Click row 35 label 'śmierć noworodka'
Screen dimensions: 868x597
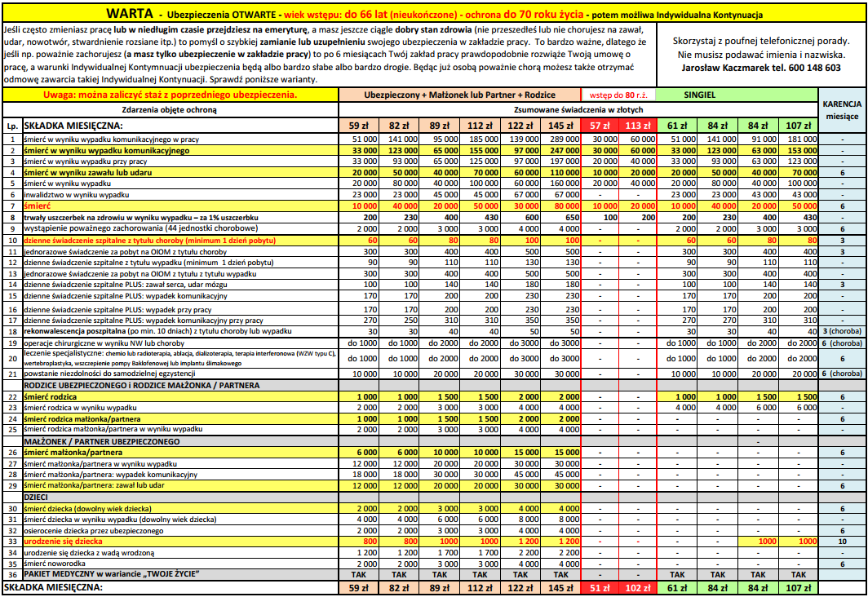pos(55,564)
